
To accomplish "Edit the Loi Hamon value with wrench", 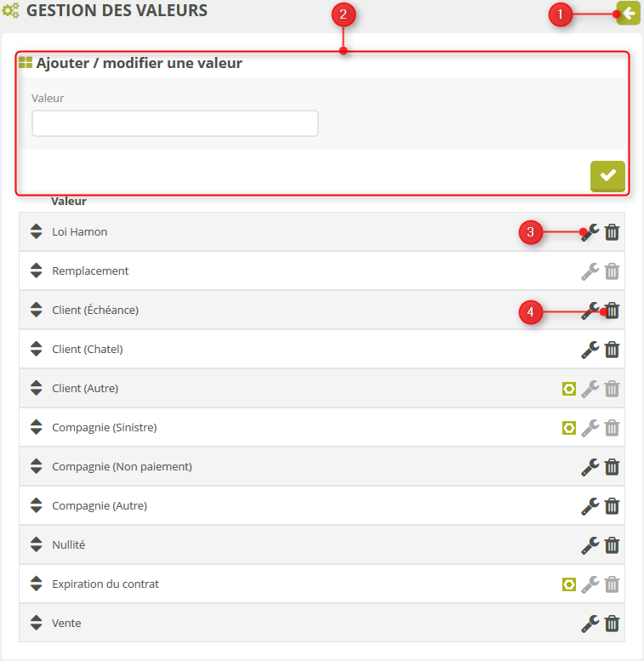I will [590, 232].
